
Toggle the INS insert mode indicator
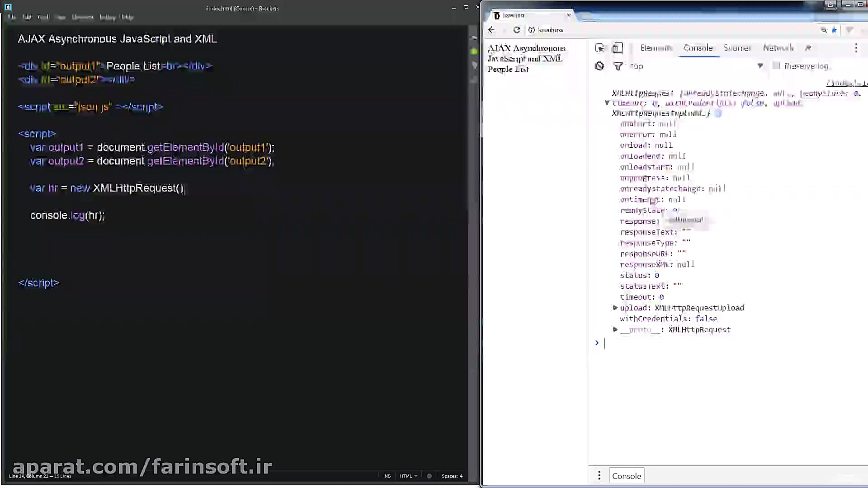[387, 476]
